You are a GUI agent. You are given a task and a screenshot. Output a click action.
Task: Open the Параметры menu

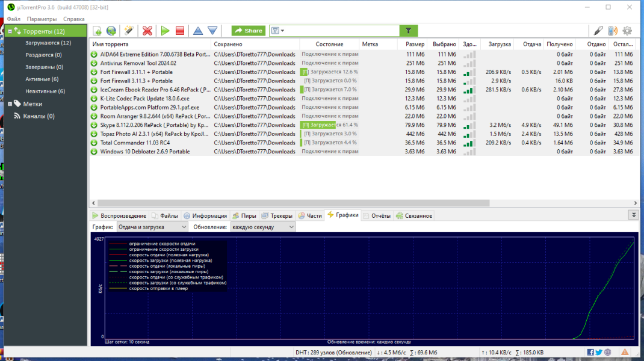coord(42,19)
